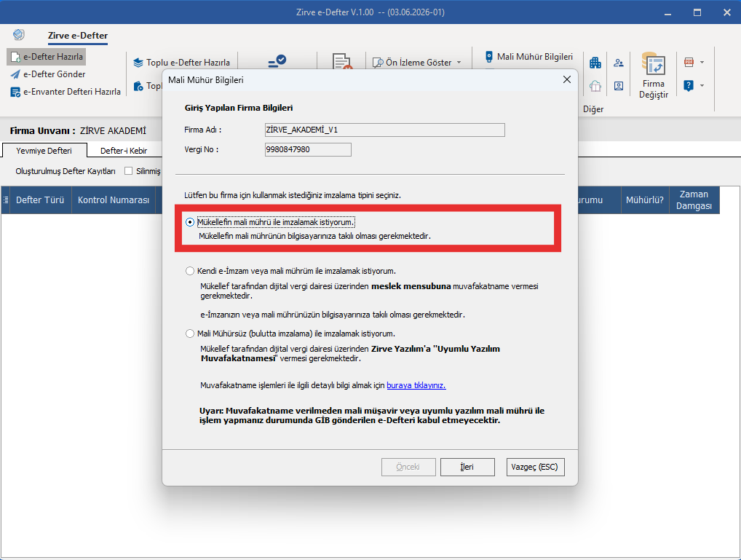
Task: Expand the Ön İzleme Göster dropdown arrow
Action: (459, 63)
